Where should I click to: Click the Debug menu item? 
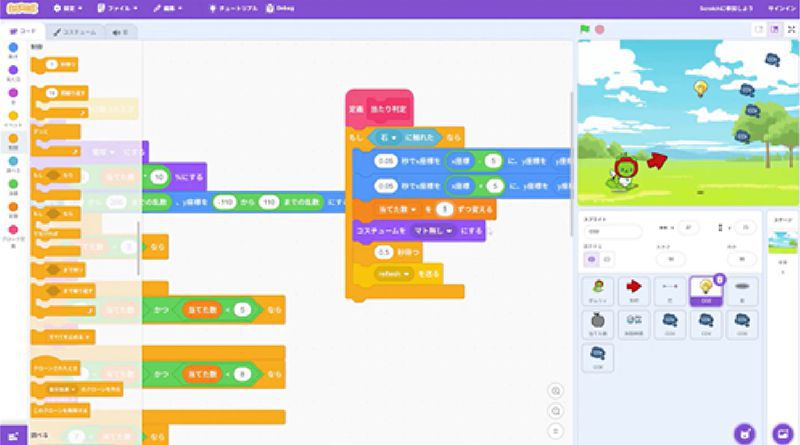[x=280, y=8]
